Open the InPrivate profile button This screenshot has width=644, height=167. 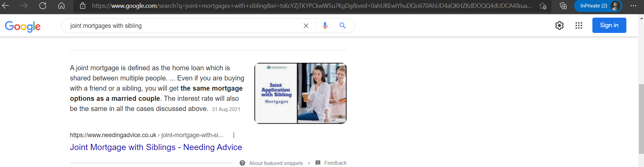pos(598,6)
